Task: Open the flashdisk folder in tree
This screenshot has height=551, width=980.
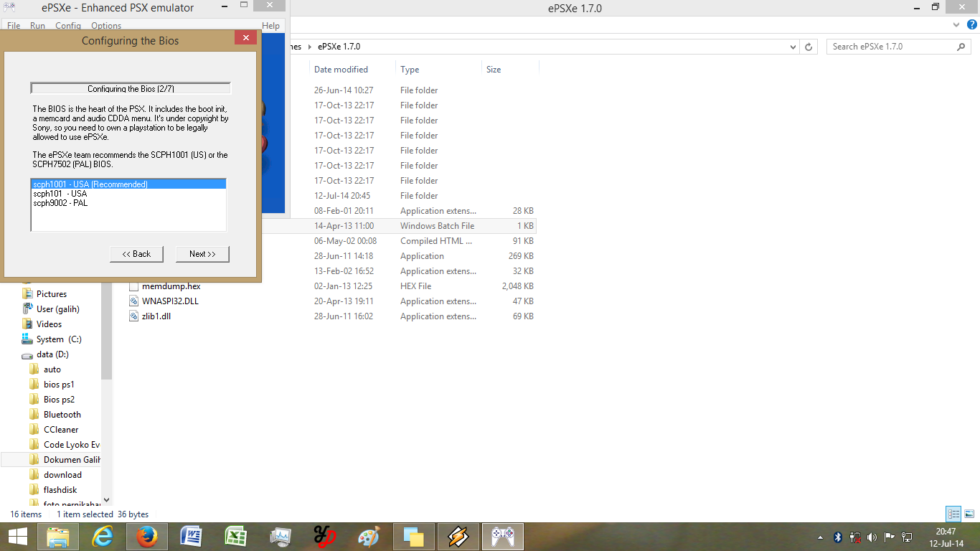Action: (x=60, y=490)
